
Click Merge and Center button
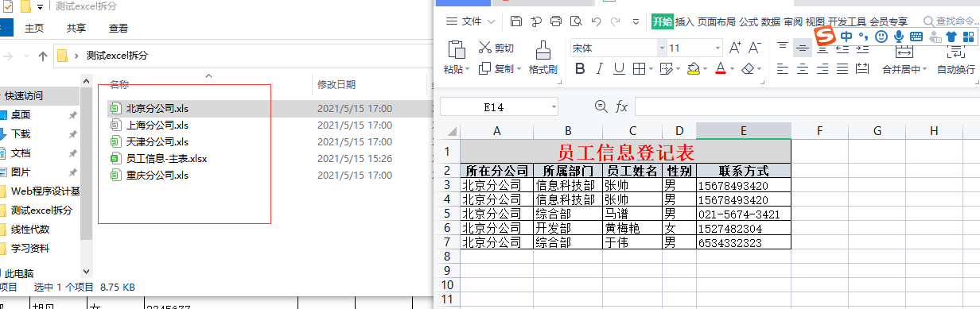[904, 59]
